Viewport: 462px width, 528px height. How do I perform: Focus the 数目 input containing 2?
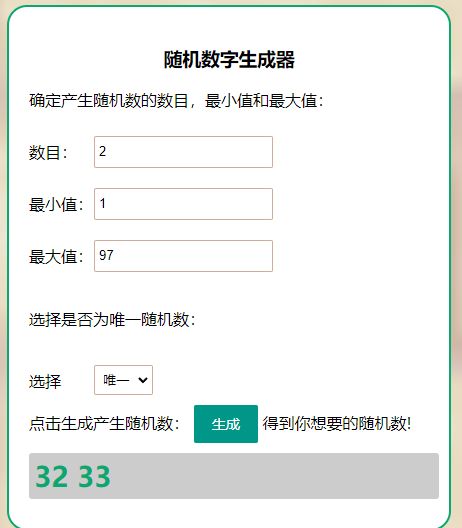pos(183,152)
